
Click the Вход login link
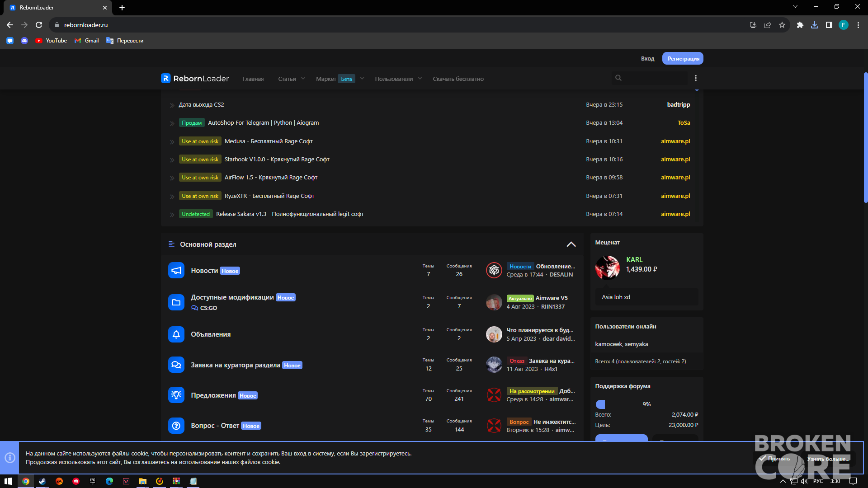pos(647,58)
